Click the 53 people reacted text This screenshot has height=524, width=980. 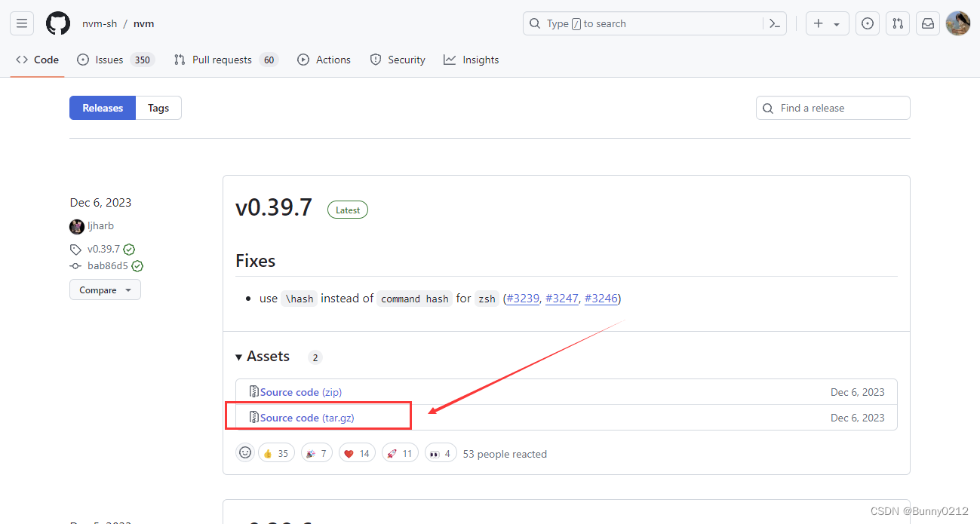click(x=505, y=454)
